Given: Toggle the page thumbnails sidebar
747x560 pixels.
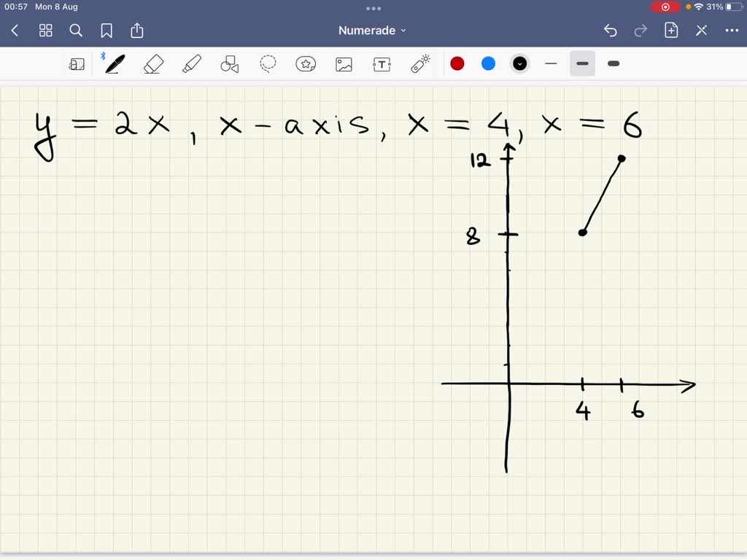Looking at the screenshot, I should coord(45,31).
